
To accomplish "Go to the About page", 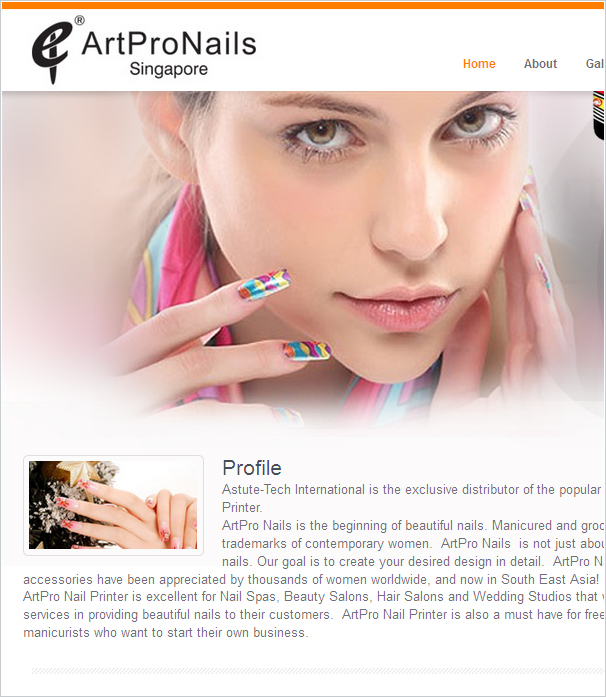I will (x=540, y=64).
